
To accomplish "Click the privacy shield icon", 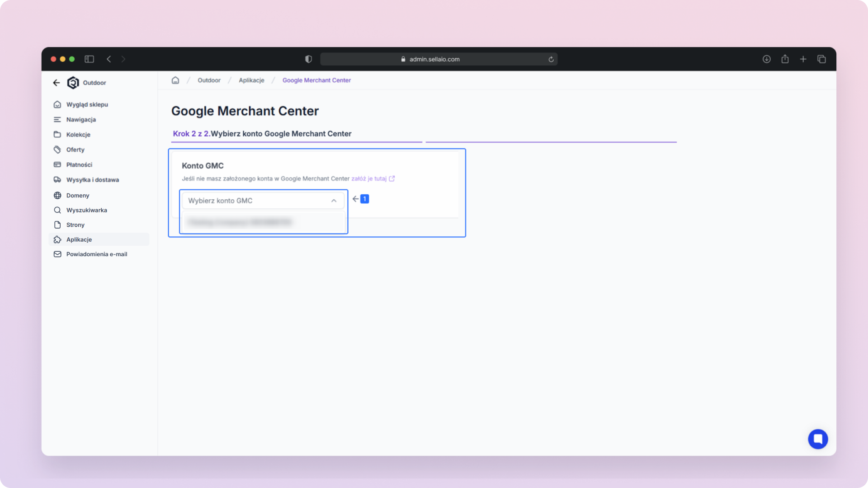I will (x=308, y=59).
